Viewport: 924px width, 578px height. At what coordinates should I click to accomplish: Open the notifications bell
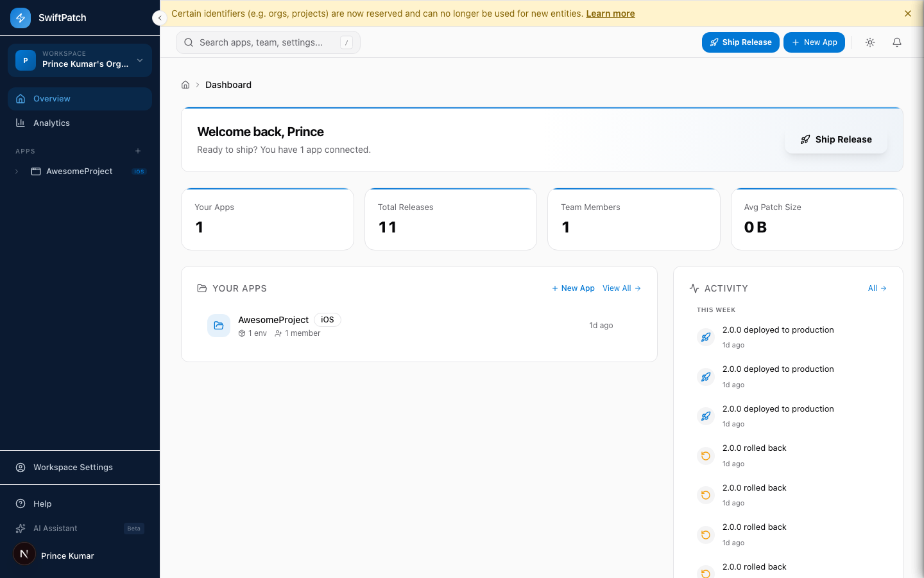[x=896, y=42]
